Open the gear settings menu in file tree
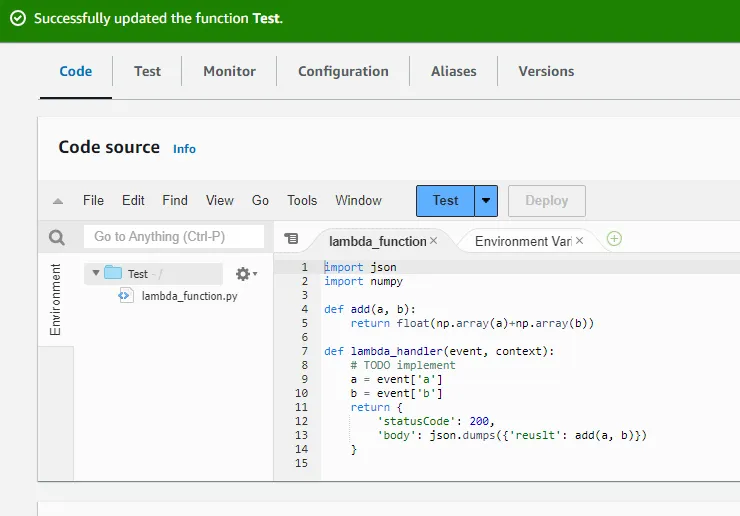Image resolution: width=740 pixels, height=516 pixels. click(x=244, y=273)
